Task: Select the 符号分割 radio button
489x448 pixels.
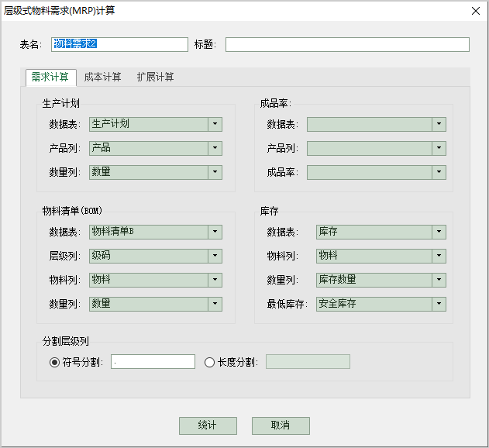Action: 54,362
